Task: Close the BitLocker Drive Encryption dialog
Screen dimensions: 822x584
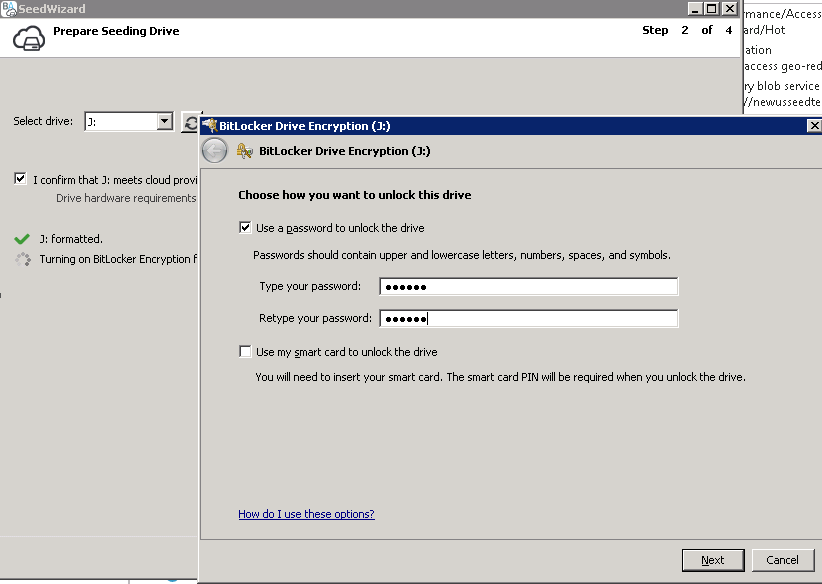Action: (x=814, y=125)
